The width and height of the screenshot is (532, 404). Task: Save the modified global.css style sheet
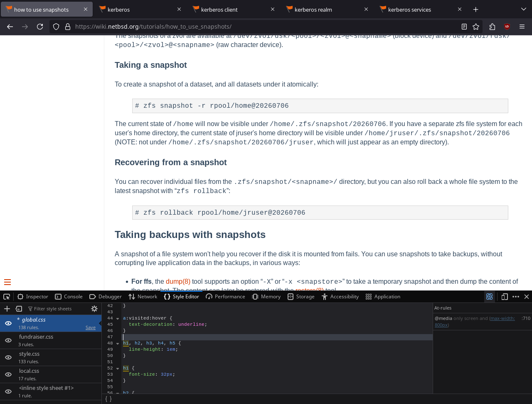coord(91,327)
